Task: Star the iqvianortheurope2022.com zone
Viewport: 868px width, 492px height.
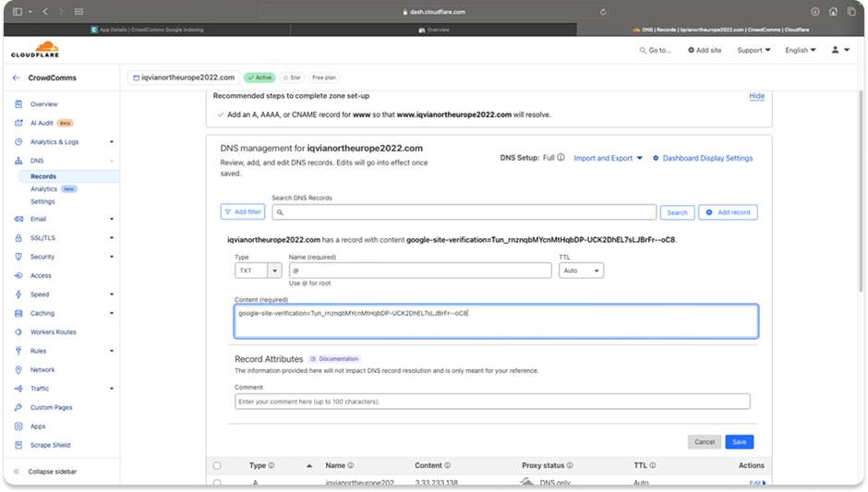Action: 292,78
